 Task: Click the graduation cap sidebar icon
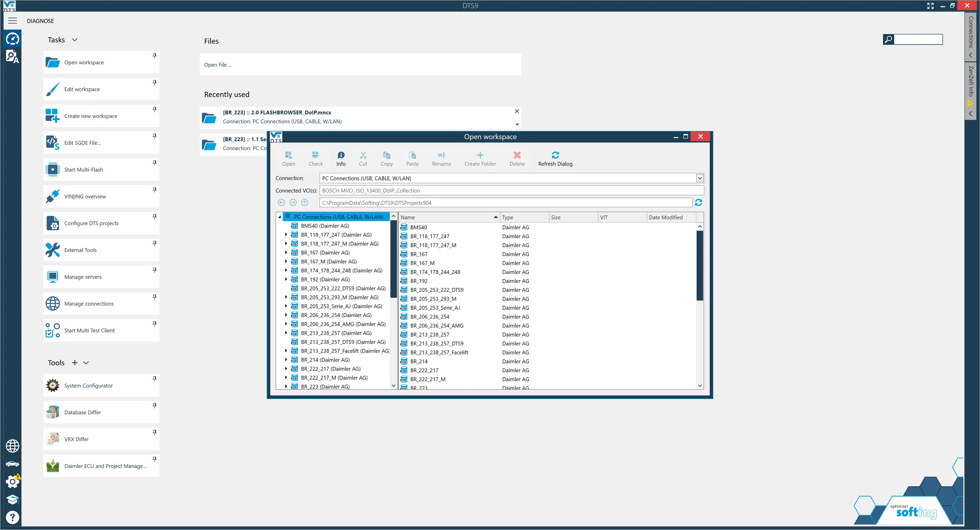pos(13,499)
